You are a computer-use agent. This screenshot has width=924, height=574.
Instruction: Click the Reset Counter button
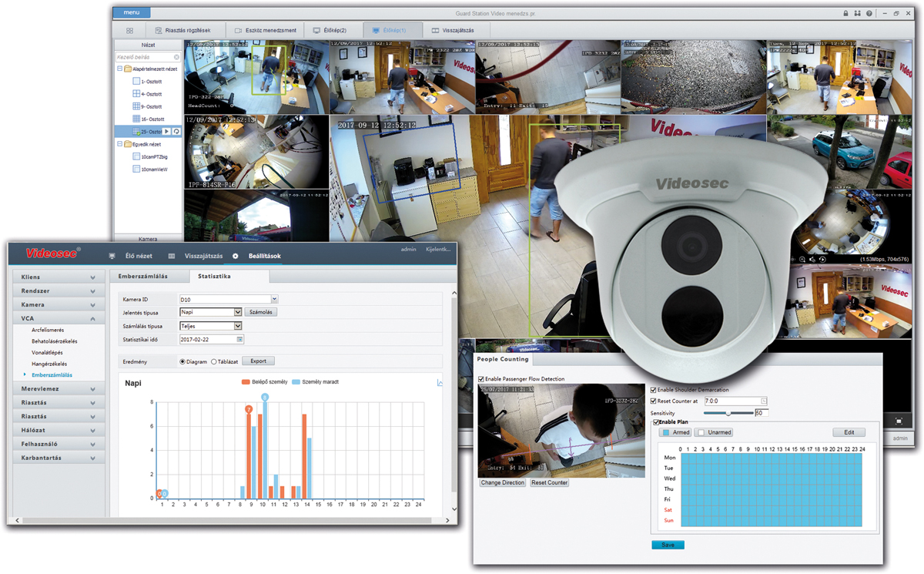549,483
